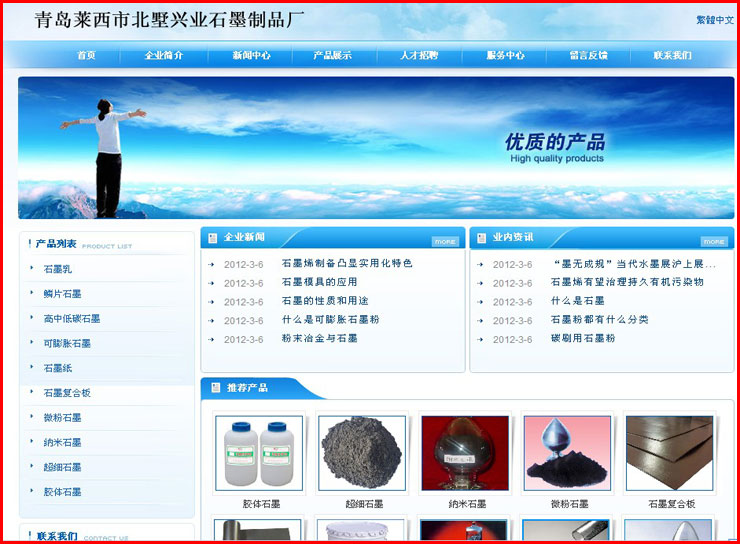Click the 企业新闻 more button
Screen dimensions: 740x544
445,242
